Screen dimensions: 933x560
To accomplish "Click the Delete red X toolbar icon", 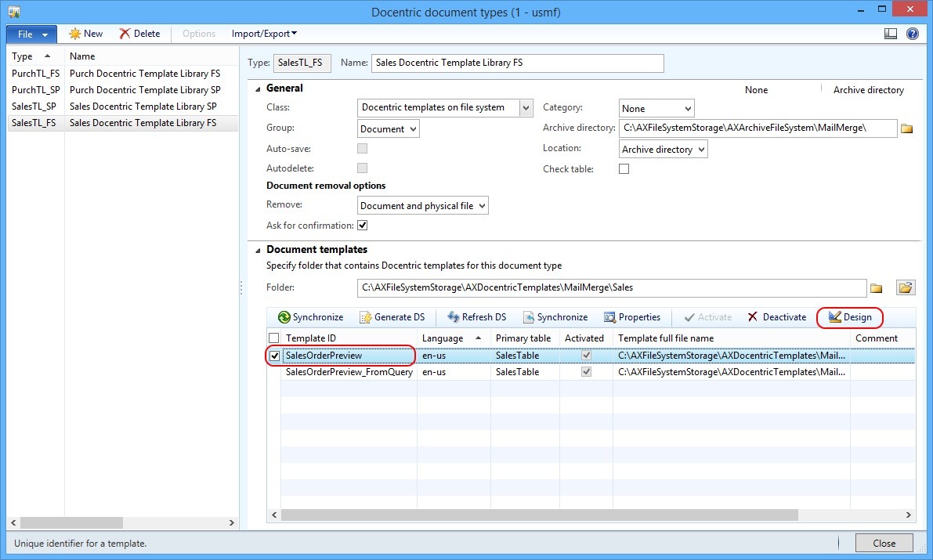I will (125, 34).
